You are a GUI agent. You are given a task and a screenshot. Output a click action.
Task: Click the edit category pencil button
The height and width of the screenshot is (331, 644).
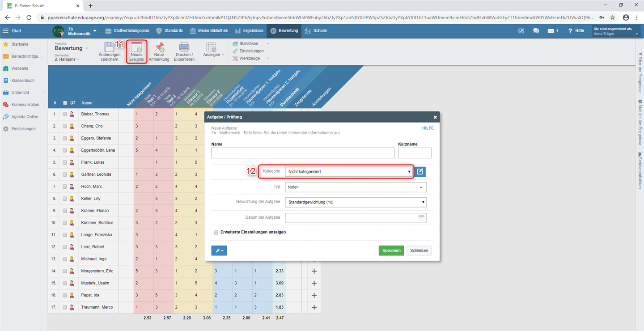point(420,172)
